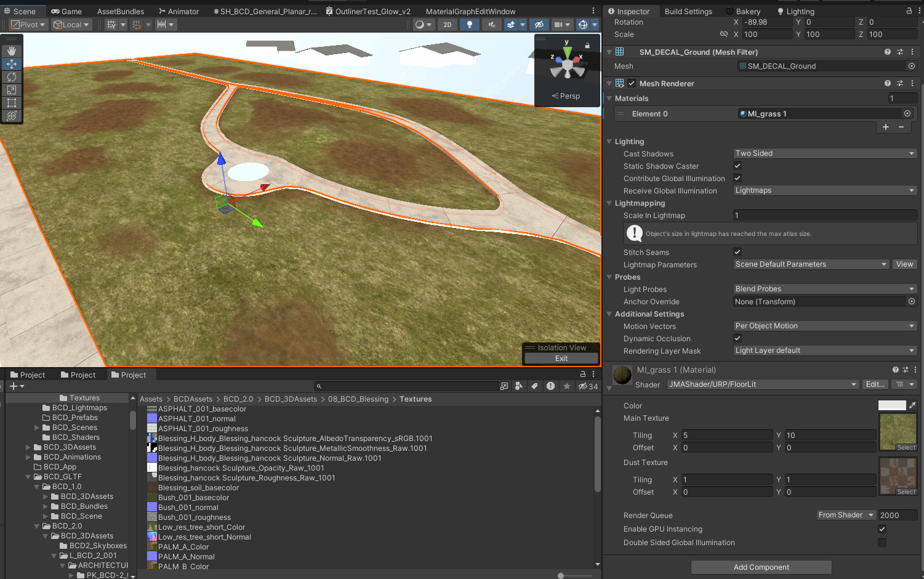Open the object picker for Mesh field

point(911,67)
